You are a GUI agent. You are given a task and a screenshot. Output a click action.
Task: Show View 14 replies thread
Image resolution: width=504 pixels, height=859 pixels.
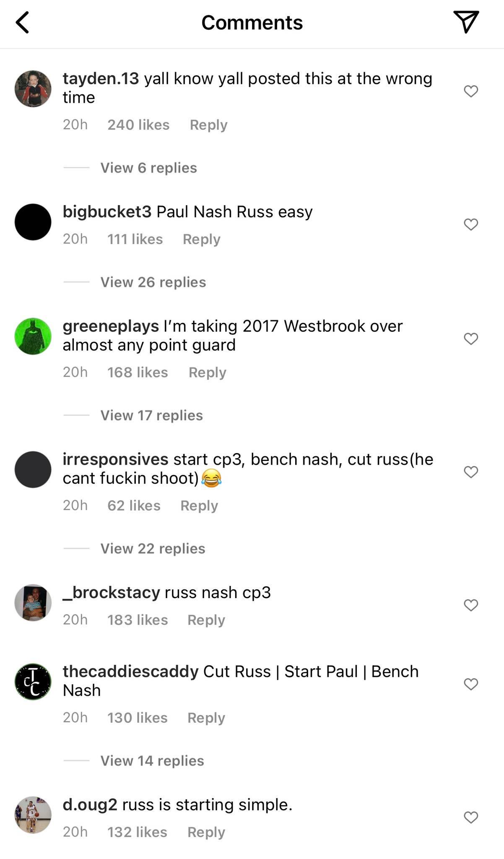[x=152, y=761]
